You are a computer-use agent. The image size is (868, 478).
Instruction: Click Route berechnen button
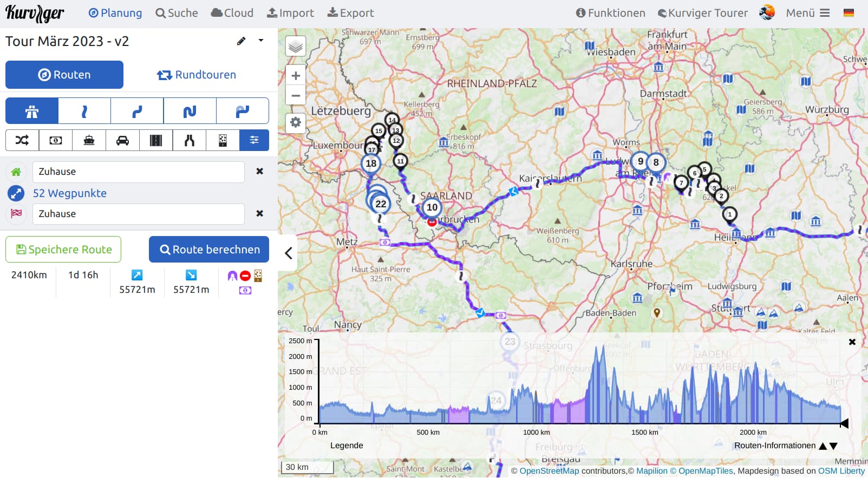209,250
